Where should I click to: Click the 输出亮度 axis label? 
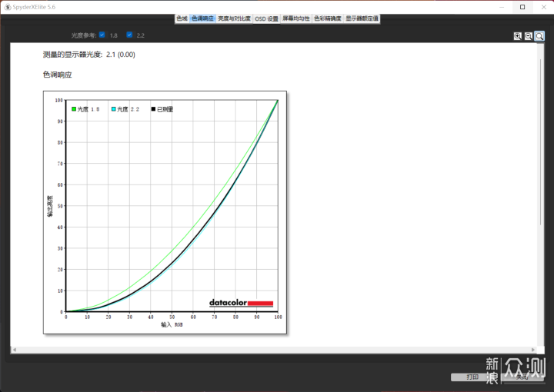[x=50, y=206]
